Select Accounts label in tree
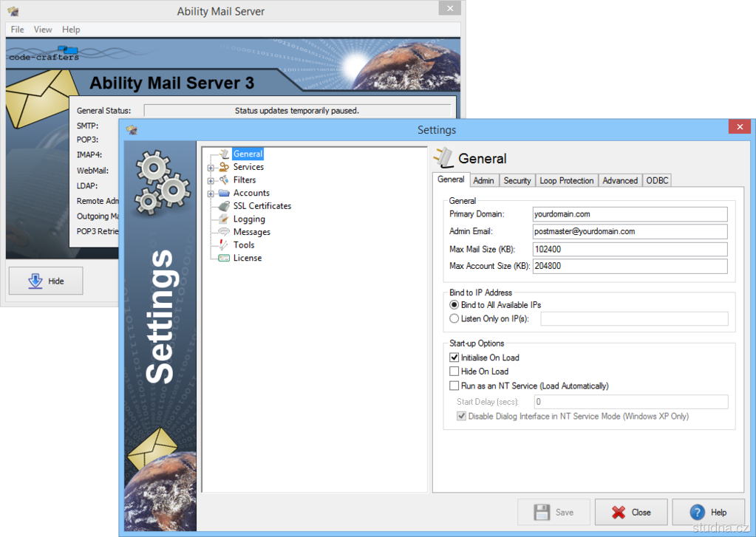This screenshot has width=756, height=537. tap(251, 193)
